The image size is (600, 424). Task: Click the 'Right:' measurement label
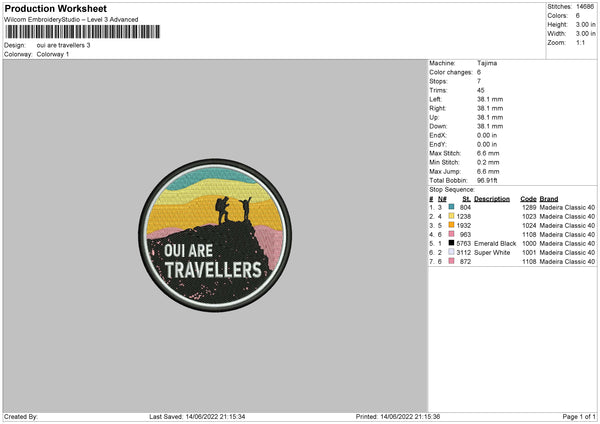coord(437,108)
